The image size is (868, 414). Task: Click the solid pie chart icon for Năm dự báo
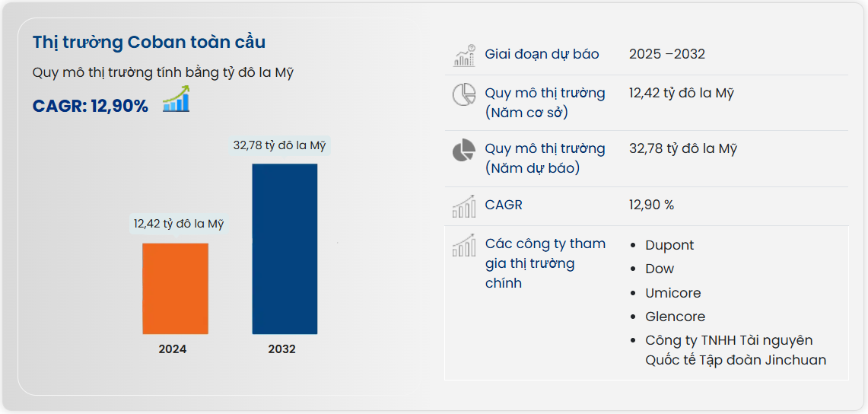(x=464, y=151)
